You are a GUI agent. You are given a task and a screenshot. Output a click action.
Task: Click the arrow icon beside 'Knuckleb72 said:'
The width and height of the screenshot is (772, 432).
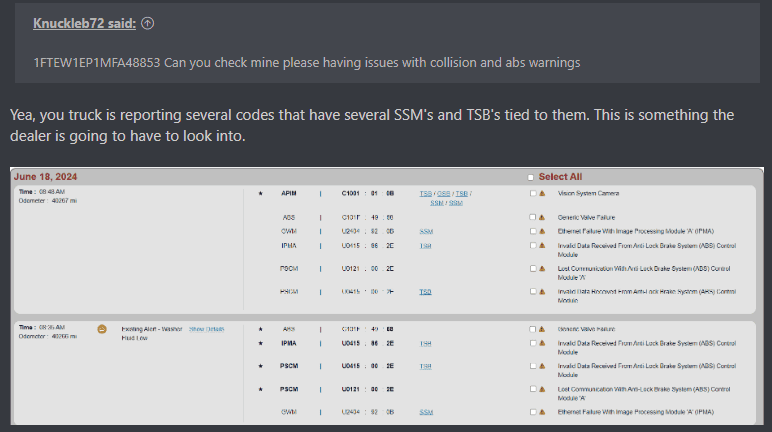[x=149, y=23]
